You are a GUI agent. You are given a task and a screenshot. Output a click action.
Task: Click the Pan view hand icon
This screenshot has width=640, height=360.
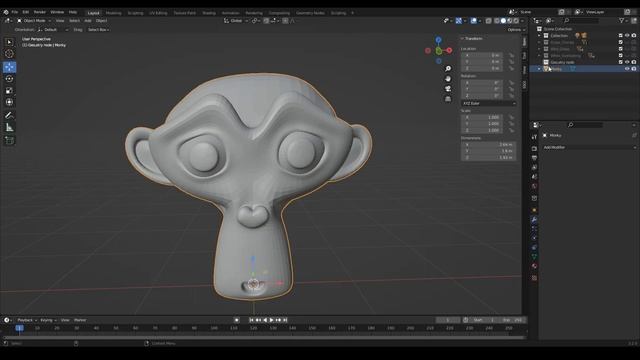[x=448, y=79]
